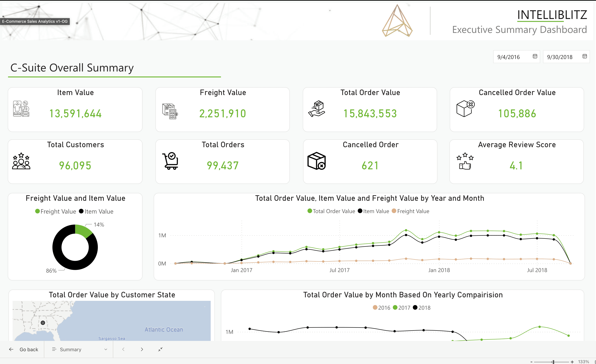Adjust the zoom level slider
Screen dimensions: 596x364
(553, 362)
